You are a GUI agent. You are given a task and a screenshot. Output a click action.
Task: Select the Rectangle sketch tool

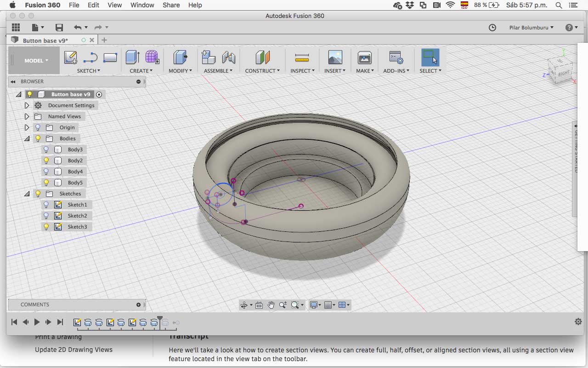[110, 58]
